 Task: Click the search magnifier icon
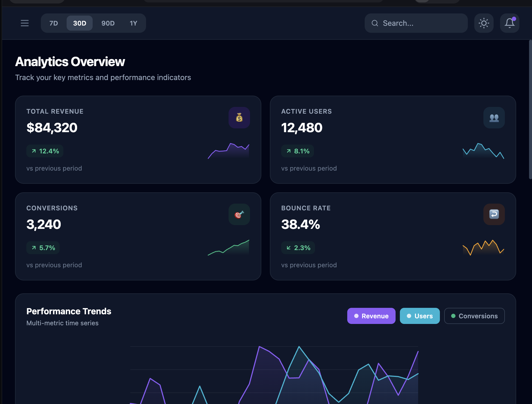pyautogui.click(x=375, y=23)
